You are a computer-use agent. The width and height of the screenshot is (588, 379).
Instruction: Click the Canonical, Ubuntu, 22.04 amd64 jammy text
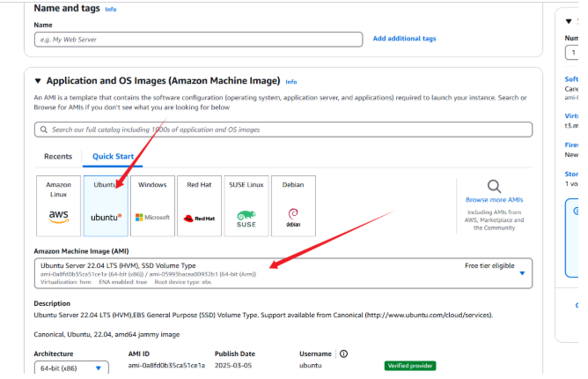(x=107, y=334)
